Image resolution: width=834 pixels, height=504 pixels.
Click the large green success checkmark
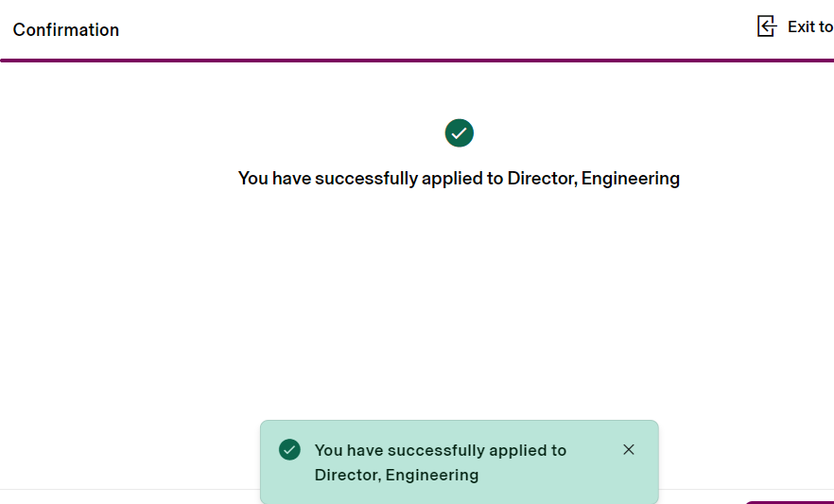tap(460, 133)
